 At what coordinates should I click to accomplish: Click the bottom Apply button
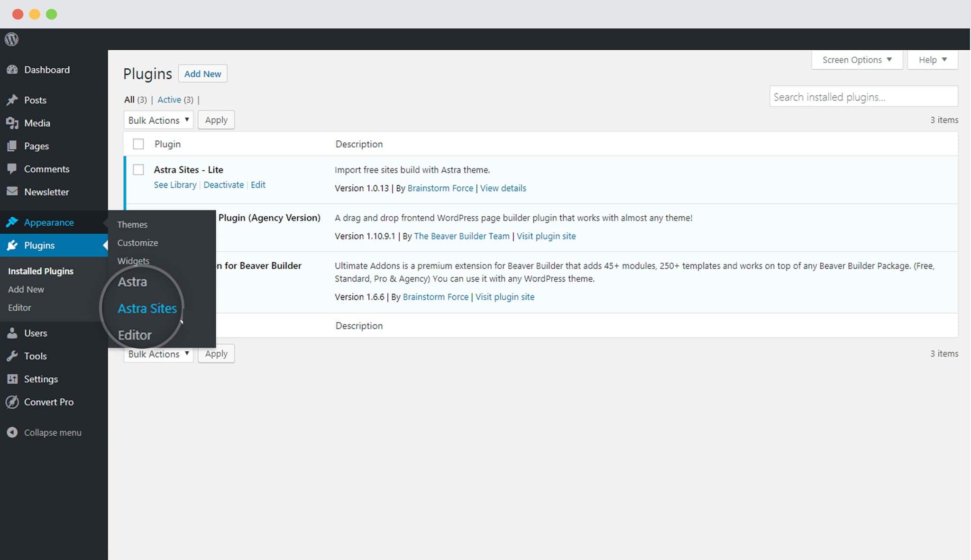tap(216, 354)
